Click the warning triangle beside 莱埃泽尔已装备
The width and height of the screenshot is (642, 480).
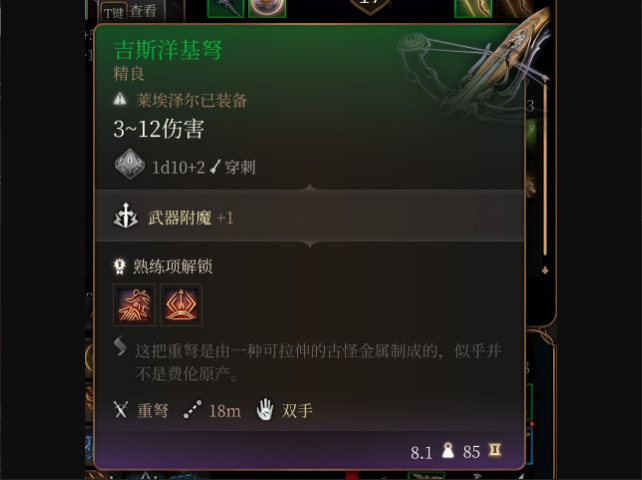(120, 99)
